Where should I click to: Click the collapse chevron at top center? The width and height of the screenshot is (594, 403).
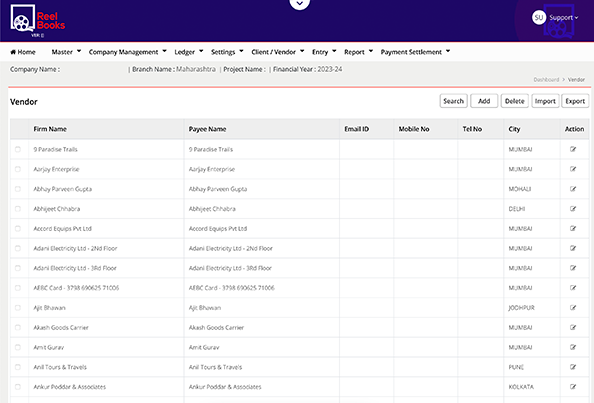click(299, 4)
